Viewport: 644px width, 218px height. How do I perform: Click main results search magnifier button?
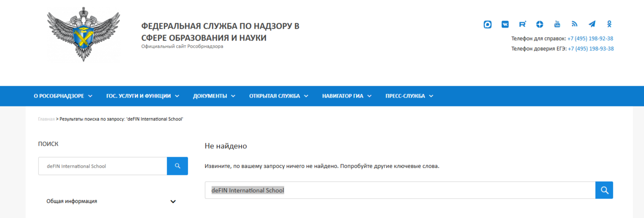pos(604,190)
